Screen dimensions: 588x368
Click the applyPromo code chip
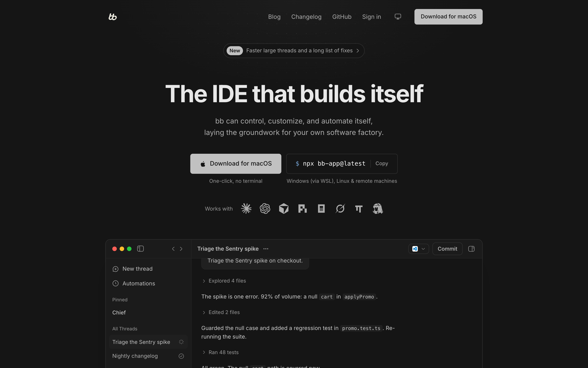coord(359,297)
